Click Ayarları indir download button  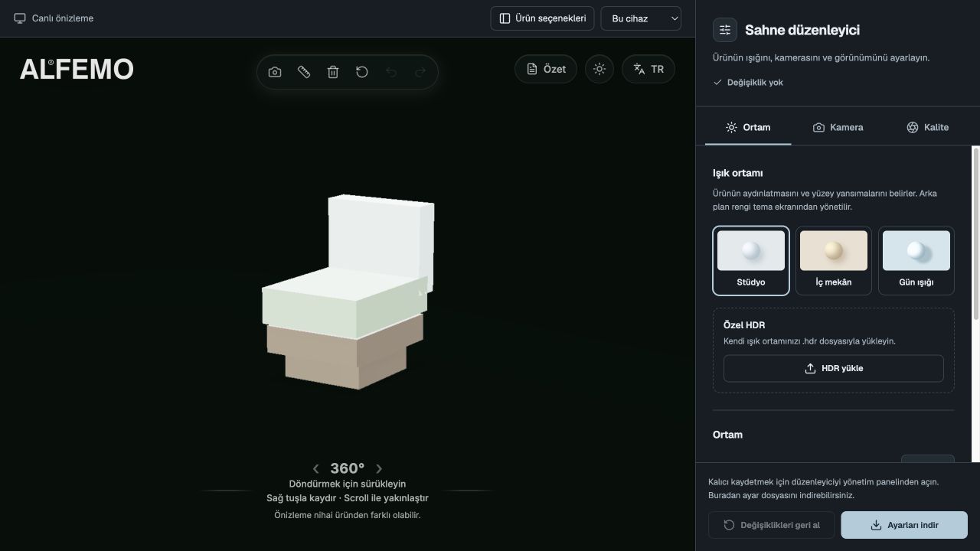point(904,525)
